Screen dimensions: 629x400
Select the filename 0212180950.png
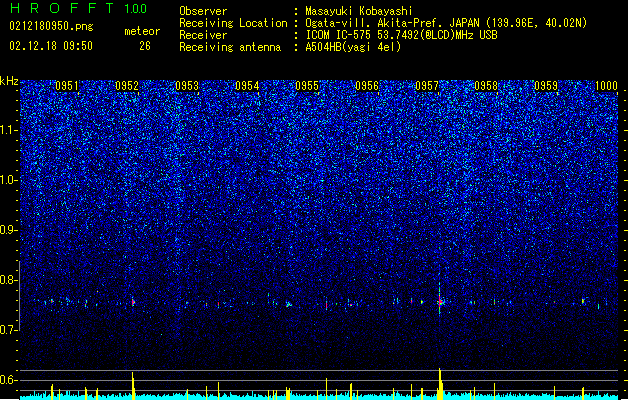coord(51,26)
